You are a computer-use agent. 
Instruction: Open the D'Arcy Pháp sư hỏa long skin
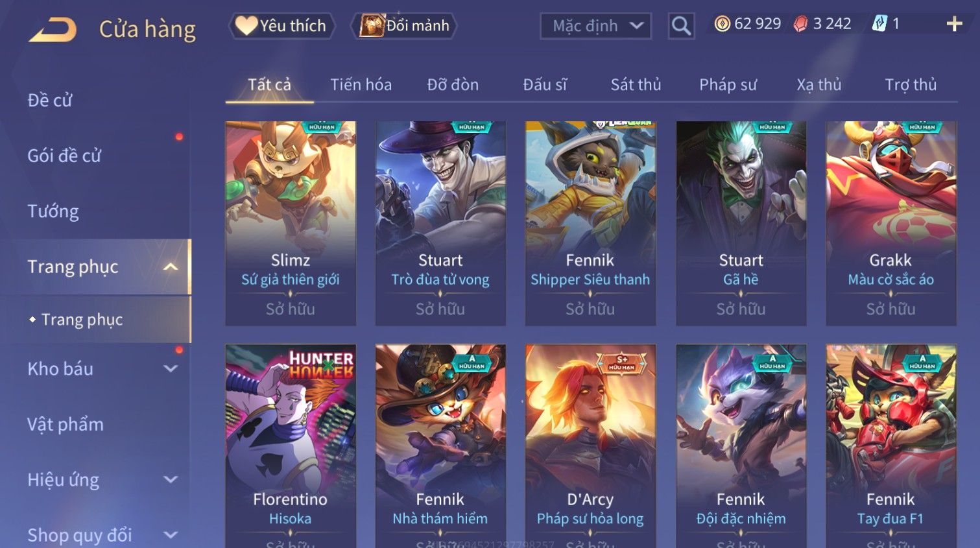[590, 446]
